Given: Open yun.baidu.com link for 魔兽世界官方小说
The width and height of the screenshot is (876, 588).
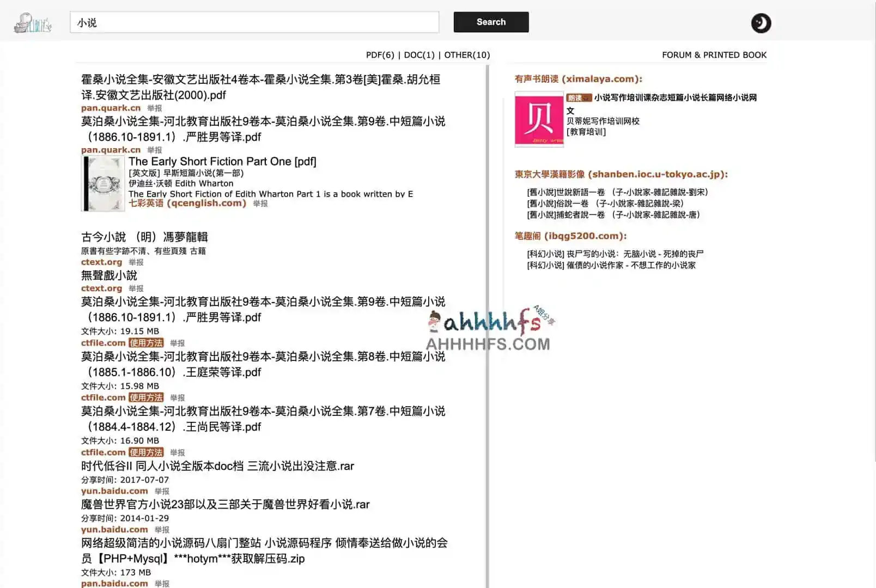Looking at the screenshot, I should pyautogui.click(x=114, y=529).
